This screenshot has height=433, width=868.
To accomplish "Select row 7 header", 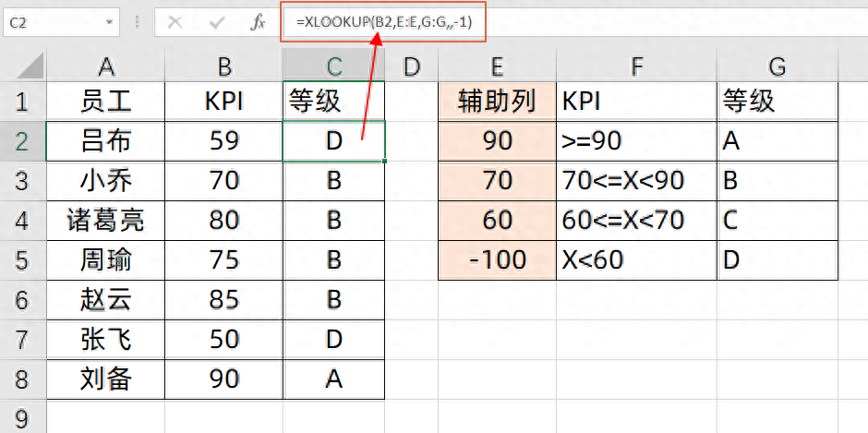I will [x=23, y=340].
